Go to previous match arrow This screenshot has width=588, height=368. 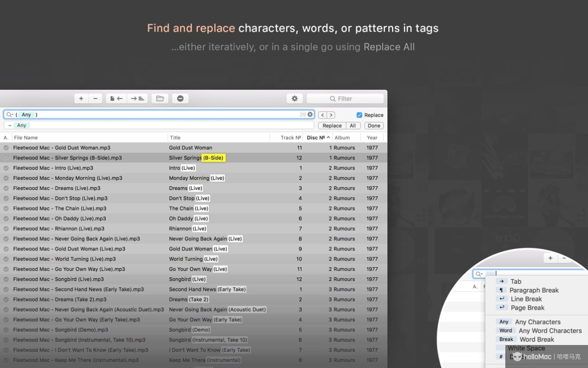[x=322, y=115]
